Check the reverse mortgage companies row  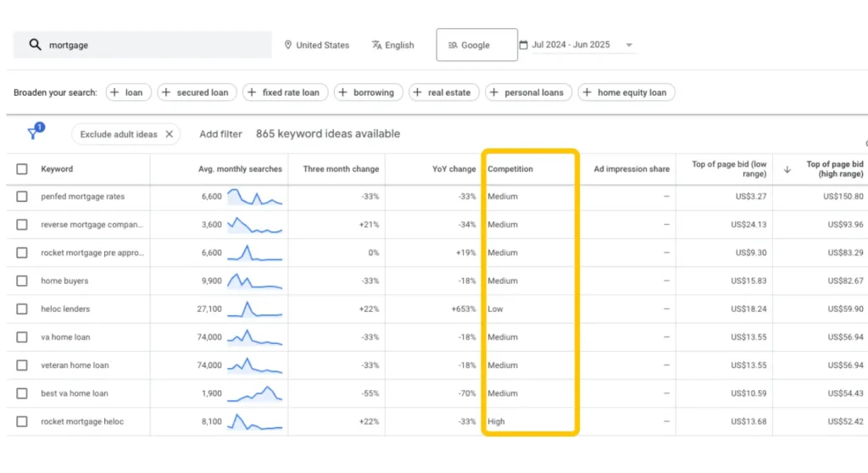click(x=21, y=225)
